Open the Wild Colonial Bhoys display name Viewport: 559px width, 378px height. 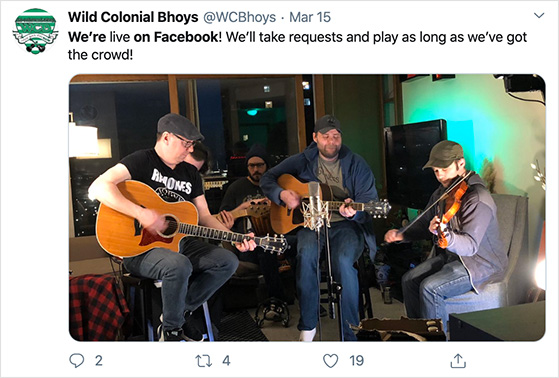click(x=133, y=17)
